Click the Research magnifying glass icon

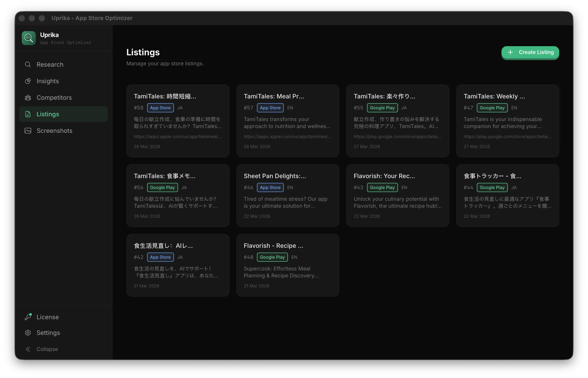pos(28,64)
